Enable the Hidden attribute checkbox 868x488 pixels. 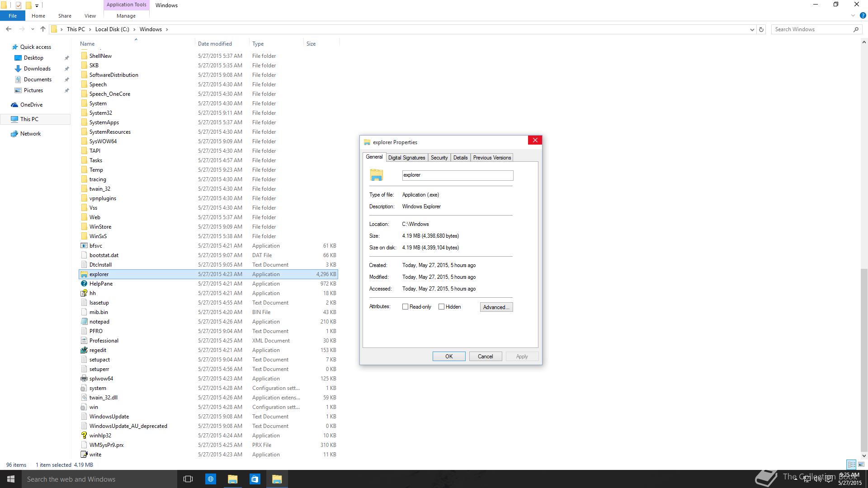(x=441, y=307)
